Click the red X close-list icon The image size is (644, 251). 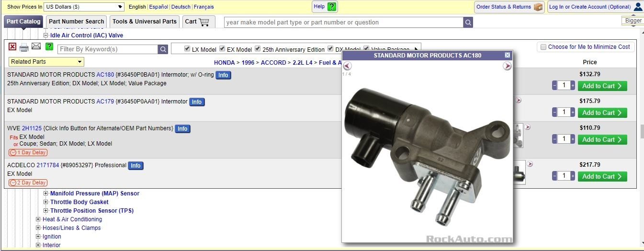pos(12,46)
